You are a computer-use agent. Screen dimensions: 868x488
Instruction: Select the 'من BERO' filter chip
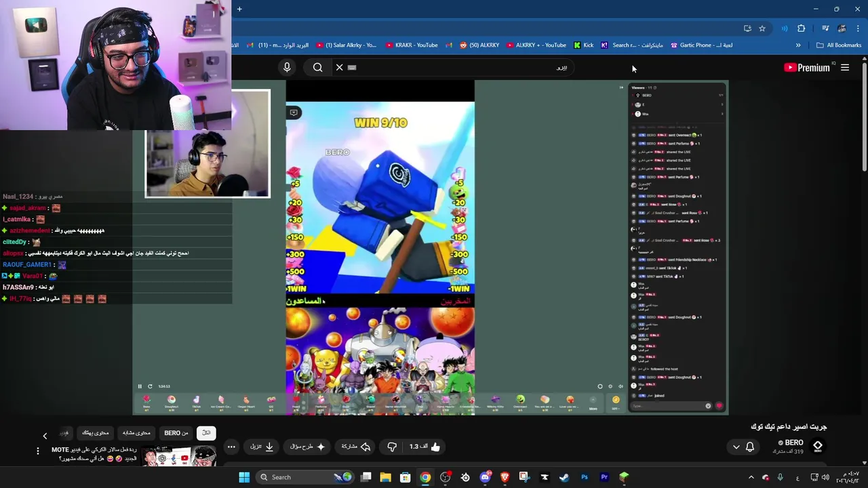point(176,432)
